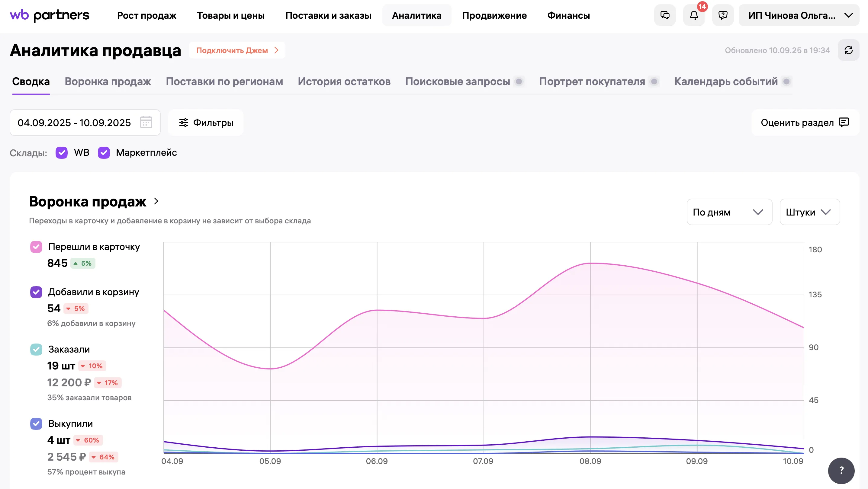Refresh analytics data with reload icon
868x489 pixels.
click(848, 50)
